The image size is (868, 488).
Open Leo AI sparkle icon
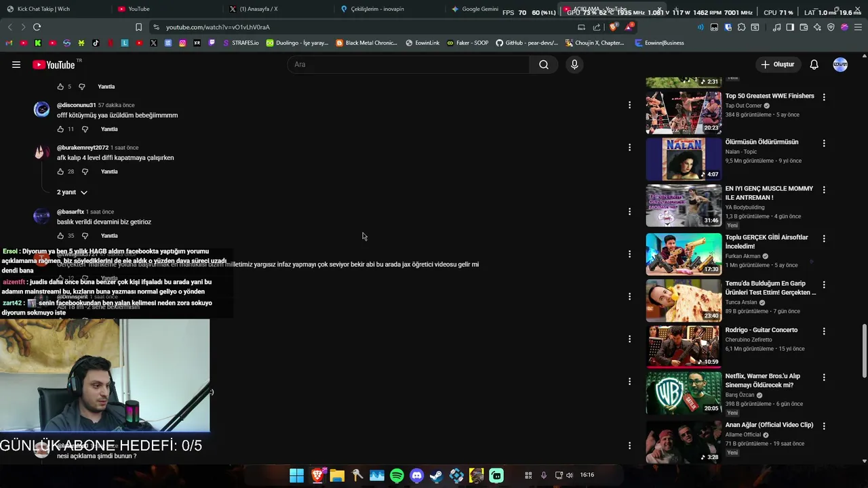[x=817, y=27]
